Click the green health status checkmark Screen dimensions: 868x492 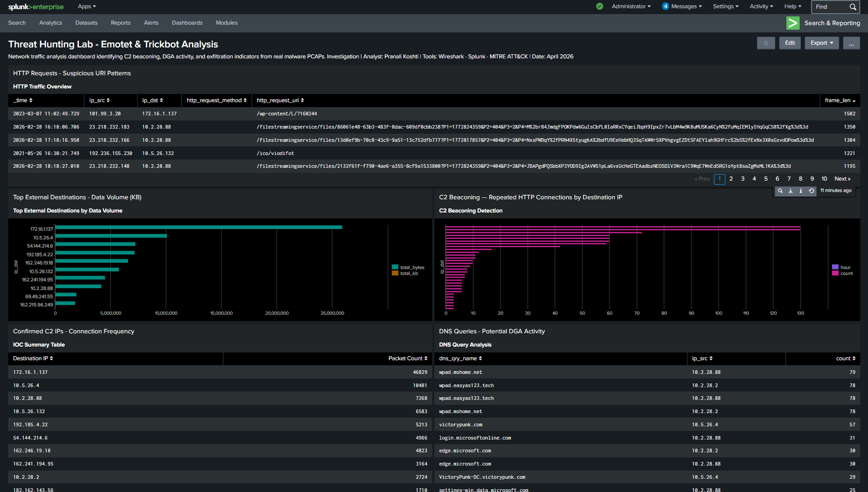(599, 6)
